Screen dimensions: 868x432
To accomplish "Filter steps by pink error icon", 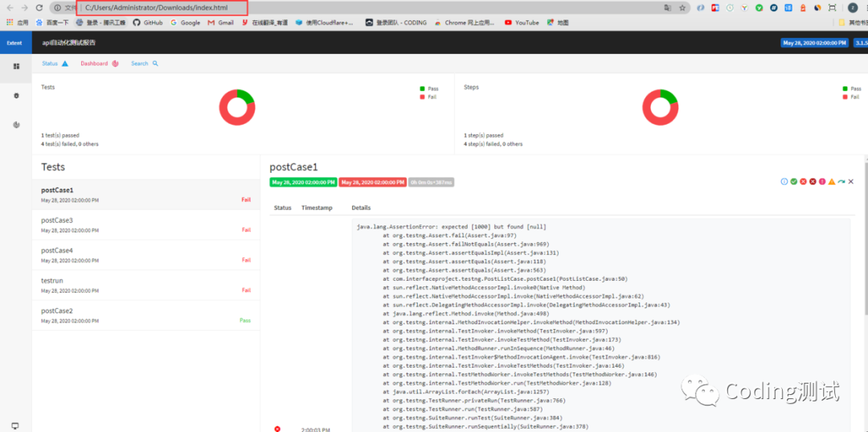I will click(x=822, y=182).
